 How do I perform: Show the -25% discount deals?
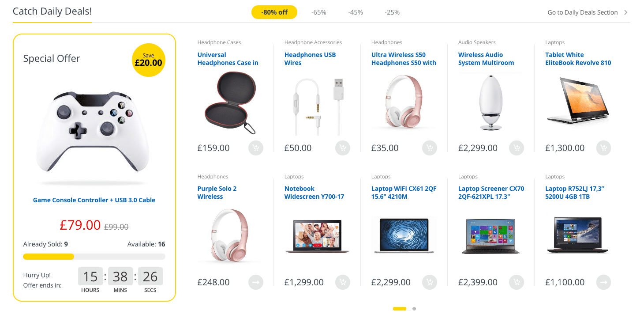392,12
